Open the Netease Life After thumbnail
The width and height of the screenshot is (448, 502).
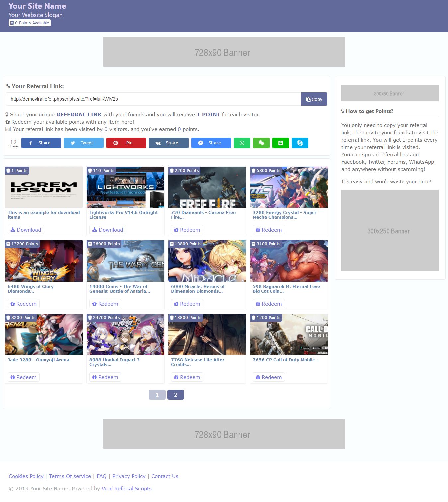207,334
